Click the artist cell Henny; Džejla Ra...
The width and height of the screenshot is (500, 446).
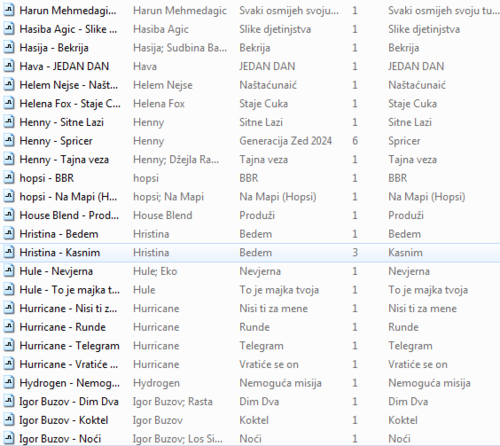(x=176, y=160)
